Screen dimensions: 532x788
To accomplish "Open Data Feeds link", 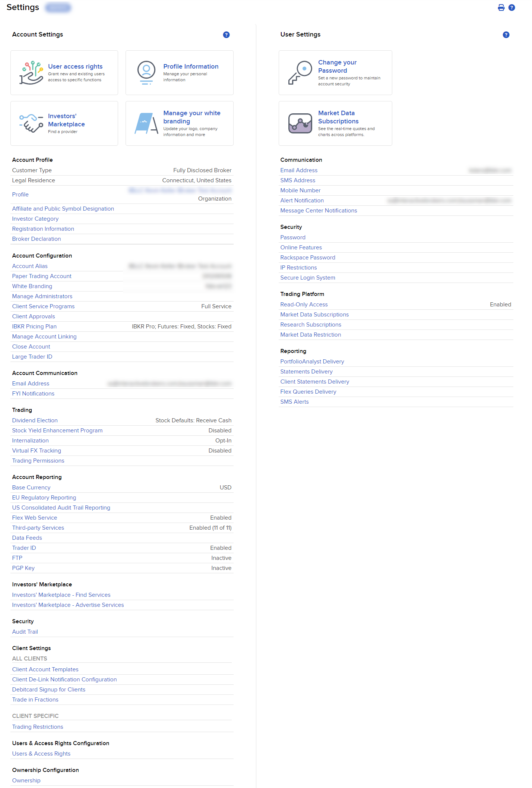I will pyautogui.click(x=27, y=538).
